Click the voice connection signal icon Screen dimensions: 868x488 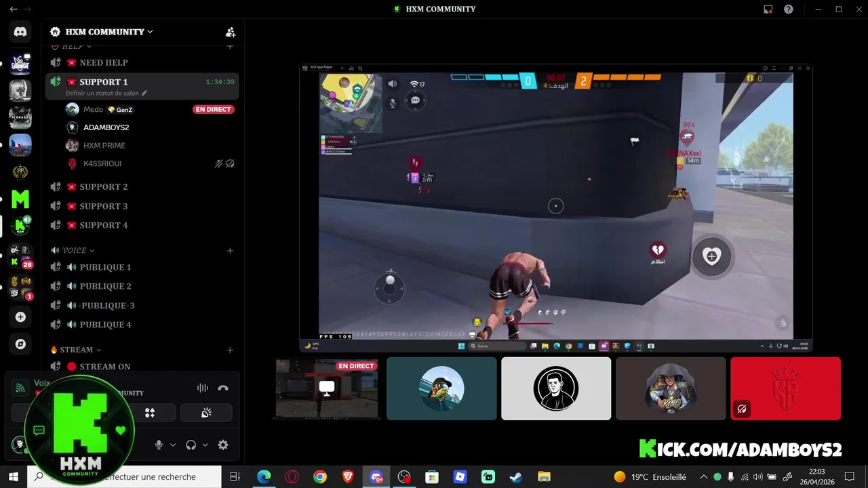(20, 388)
